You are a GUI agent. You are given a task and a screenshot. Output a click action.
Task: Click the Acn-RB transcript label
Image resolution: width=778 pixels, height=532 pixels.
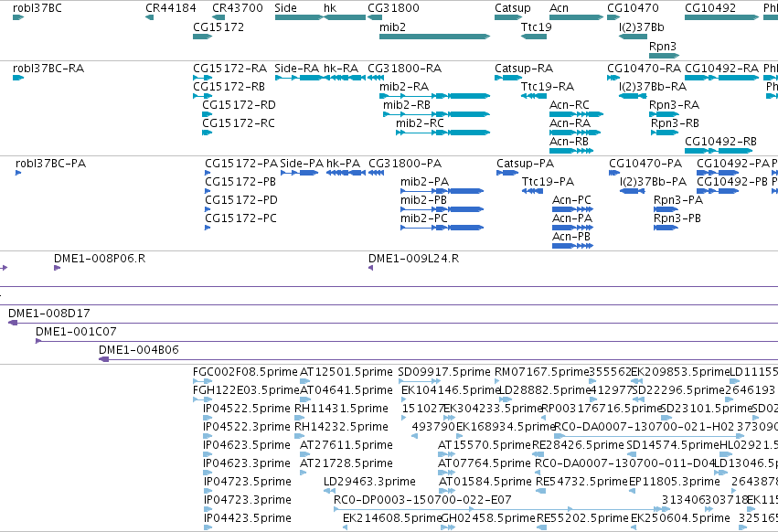(570, 142)
